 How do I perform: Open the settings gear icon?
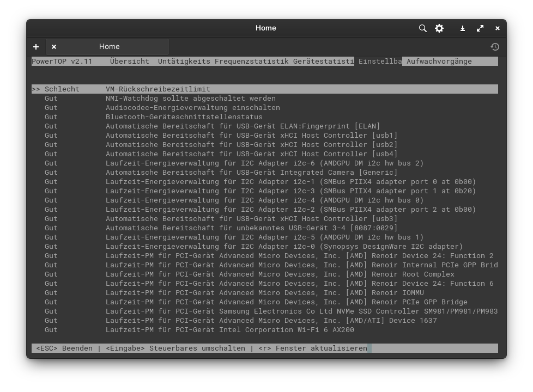pos(439,28)
